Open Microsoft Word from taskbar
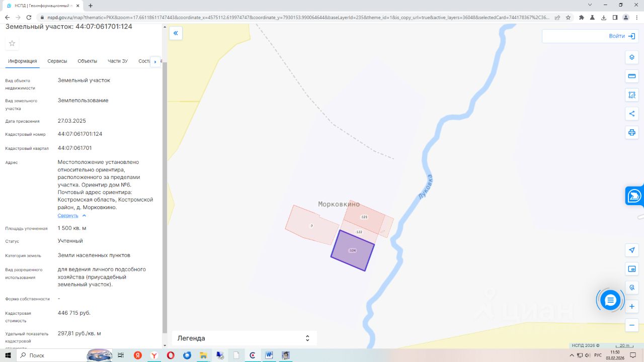The image size is (644, 362). coord(269,355)
